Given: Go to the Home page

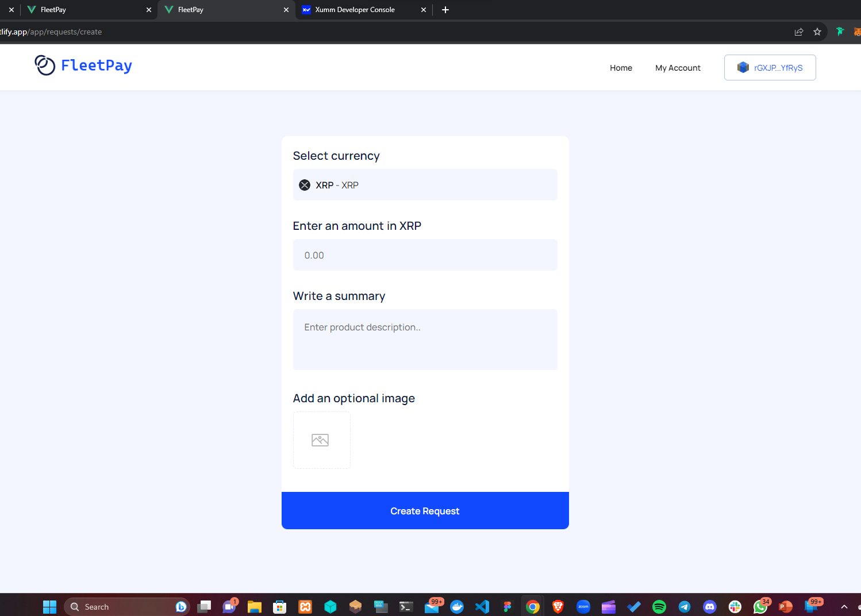Looking at the screenshot, I should [x=621, y=68].
